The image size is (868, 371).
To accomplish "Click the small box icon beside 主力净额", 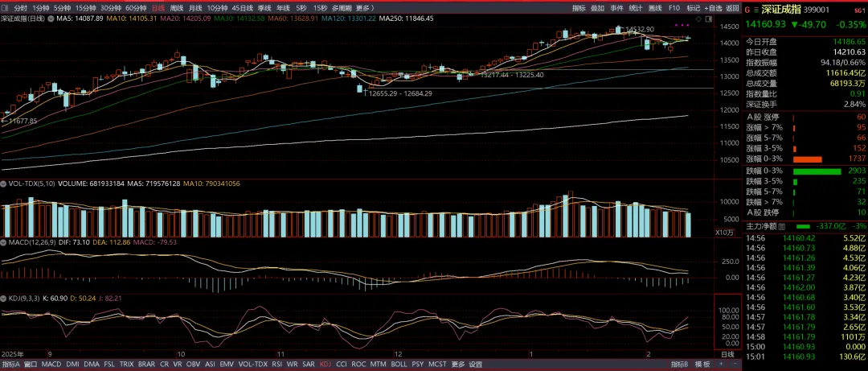I will click(783, 226).
